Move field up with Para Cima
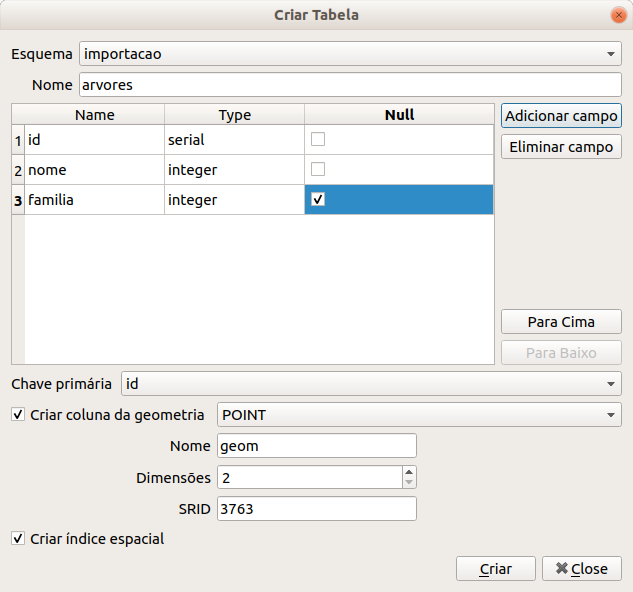633x592 pixels. click(x=561, y=322)
